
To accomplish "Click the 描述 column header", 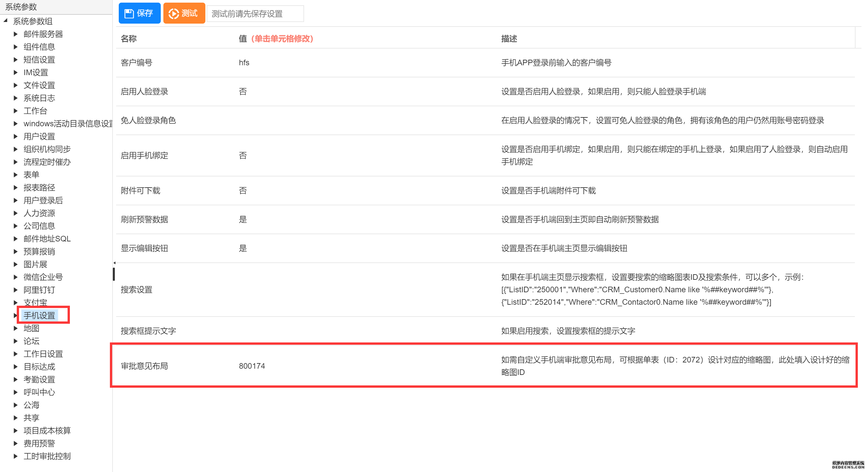I will [x=509, y=39].
